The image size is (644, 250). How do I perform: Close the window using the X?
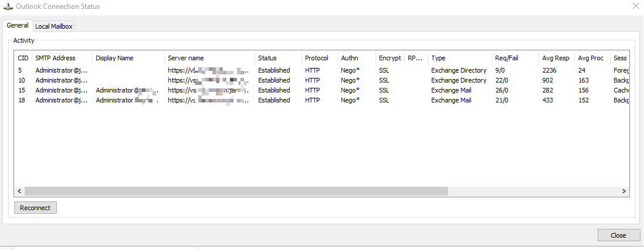pos(635,6)
